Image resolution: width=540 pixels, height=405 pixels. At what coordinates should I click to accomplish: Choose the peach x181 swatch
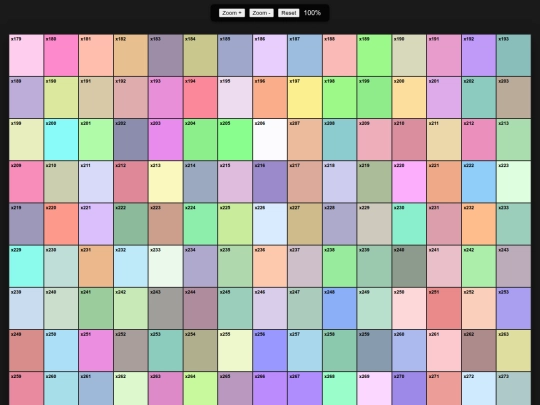tap(96, 55)
